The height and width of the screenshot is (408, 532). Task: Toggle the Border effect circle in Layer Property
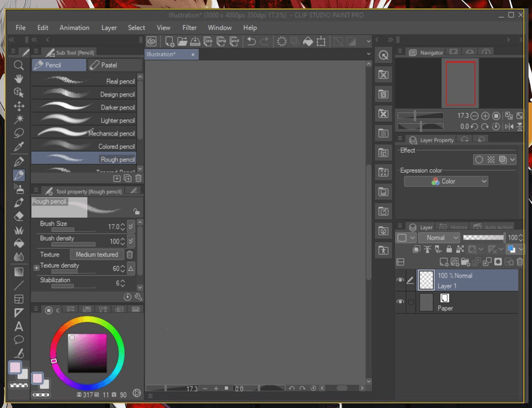(479, 159)
